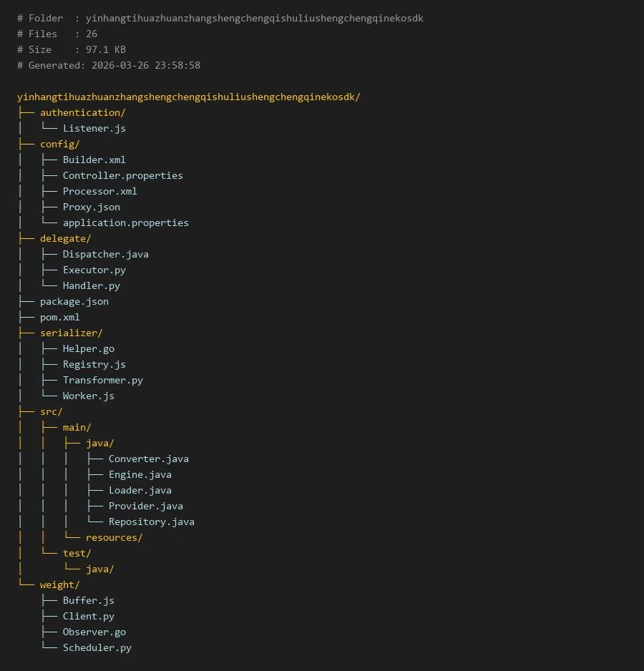644x671 pixels.
Task: Click the config/ folder entry
Action: [x=59, y=144]
